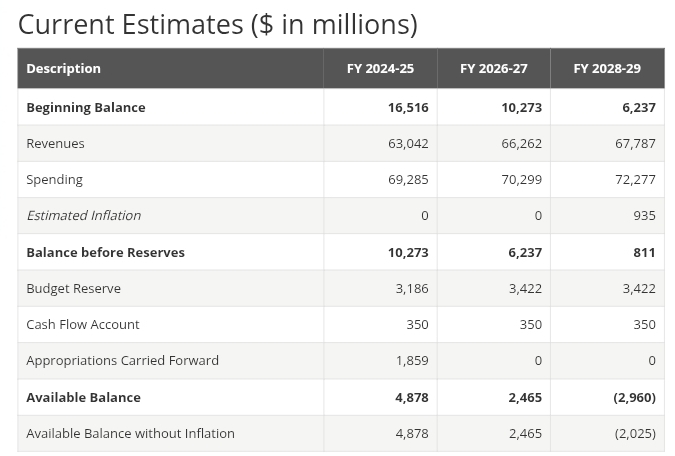Select the 66,262 revenues value
The width and height of the screenshot is (675, 456).
[521, 143]
